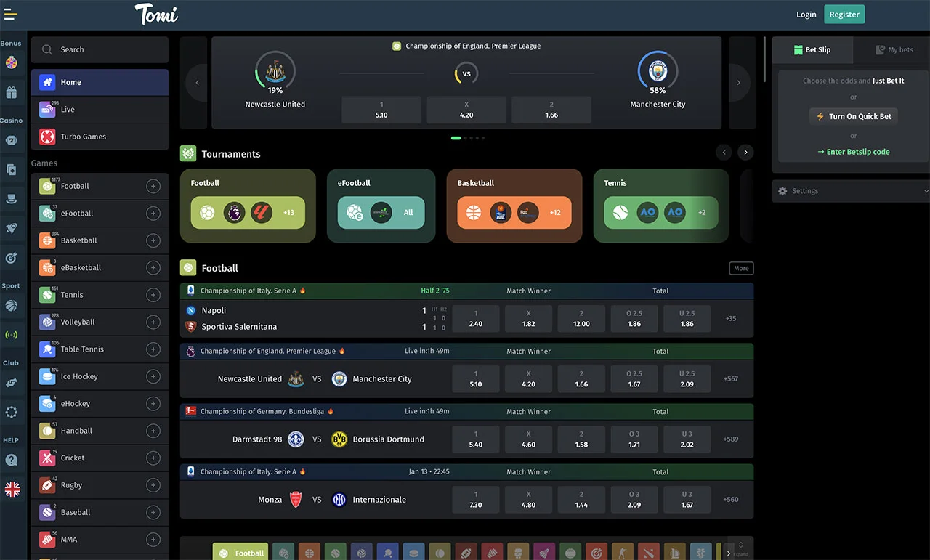The height and width of the screenshot is (560, 930).
Task: Expand the Tennis plus button
Action: 153,295
